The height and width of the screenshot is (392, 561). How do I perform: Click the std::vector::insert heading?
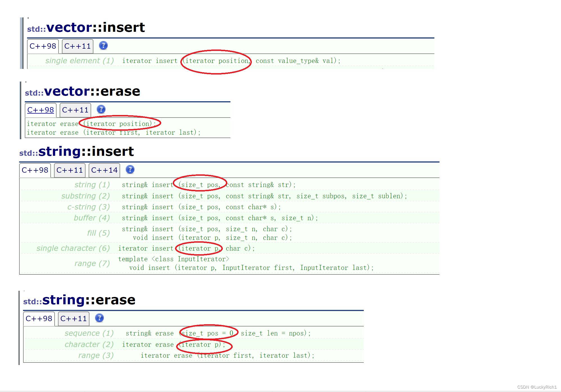[86, 28]
